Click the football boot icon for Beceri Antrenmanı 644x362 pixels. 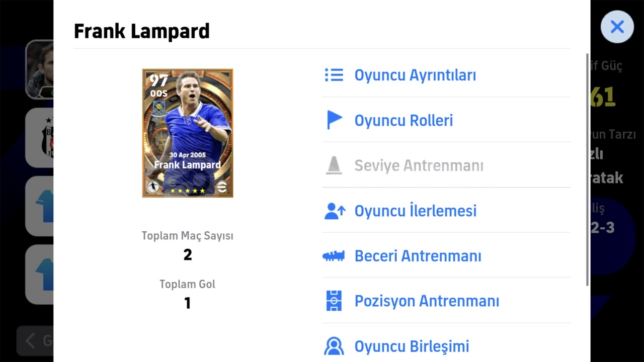334,256
